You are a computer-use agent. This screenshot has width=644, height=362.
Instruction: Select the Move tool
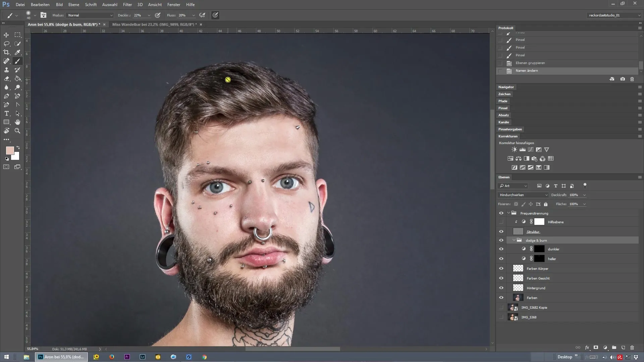coord(6,35)
